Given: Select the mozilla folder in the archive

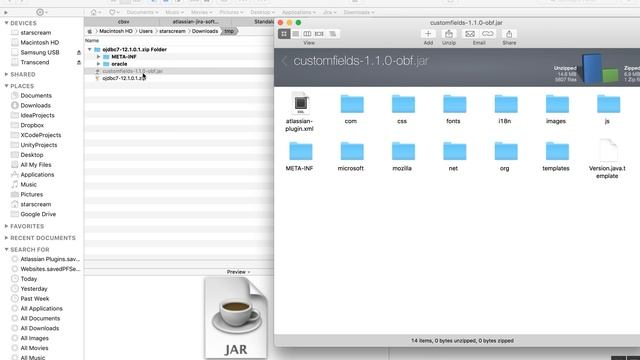Looking at the screenshot, I should (x=403, y=151).
